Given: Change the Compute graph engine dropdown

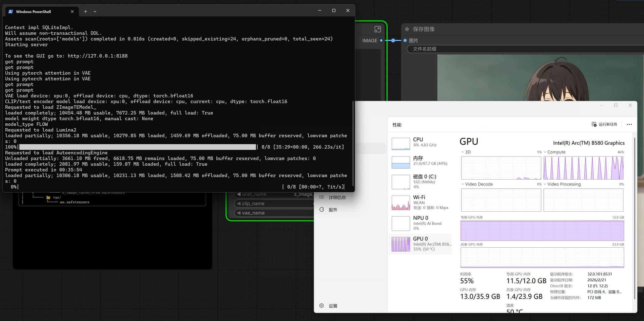Looking at the screenshot, I should click(545, 152).
